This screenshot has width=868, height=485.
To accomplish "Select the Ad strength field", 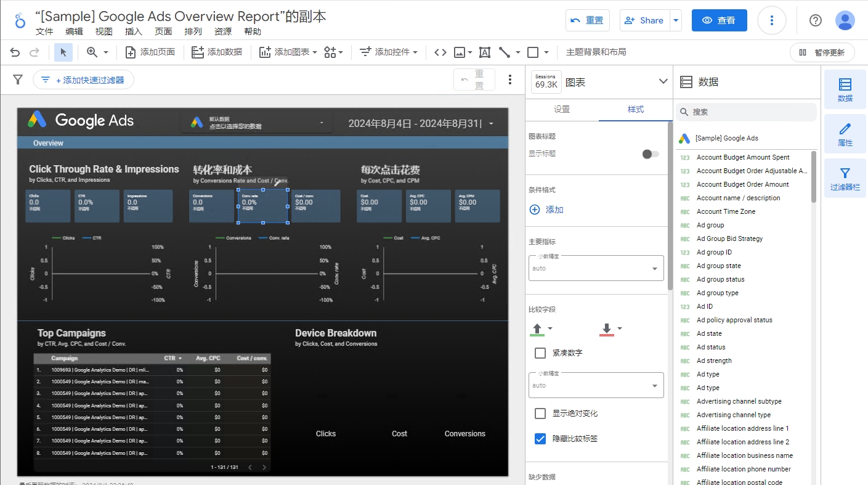I will click(x=714, y=361).
